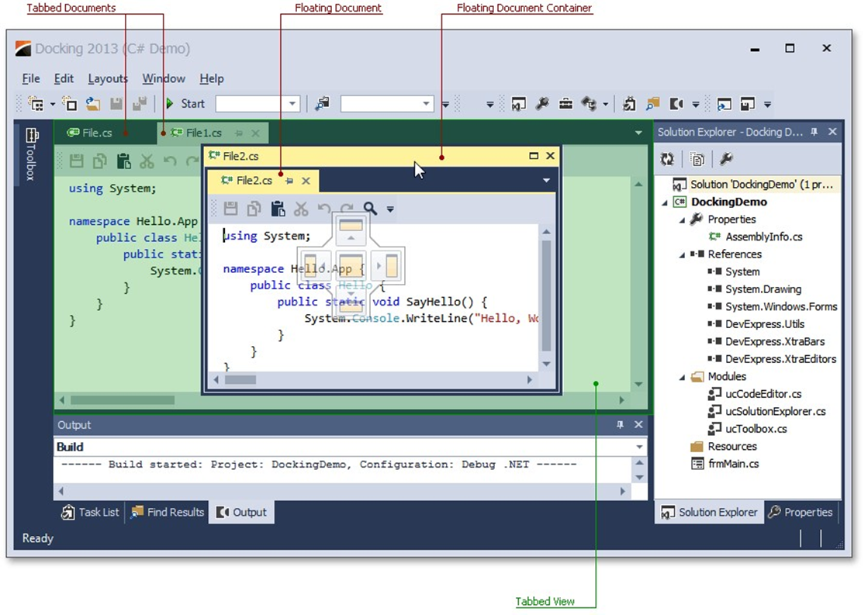The width and height of the screenshot is (868, 615).
Task: Click wrench properties icon in Solution Explorer toolbar
Action: [x=726, y=159]
